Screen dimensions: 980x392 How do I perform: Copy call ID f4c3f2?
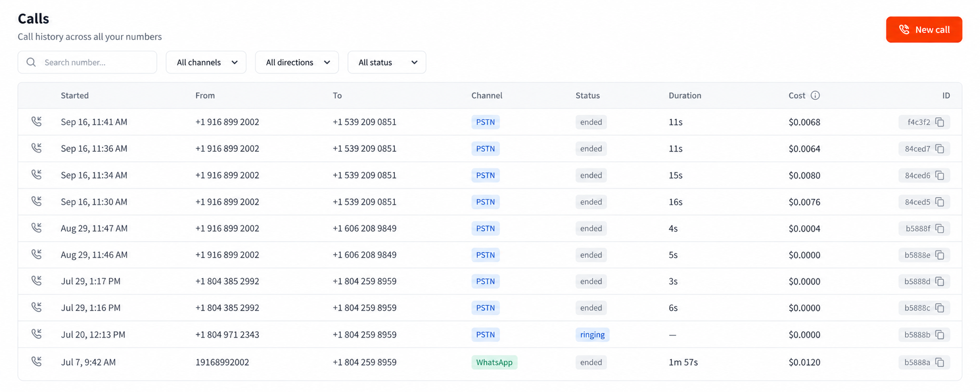coord(939,122)
